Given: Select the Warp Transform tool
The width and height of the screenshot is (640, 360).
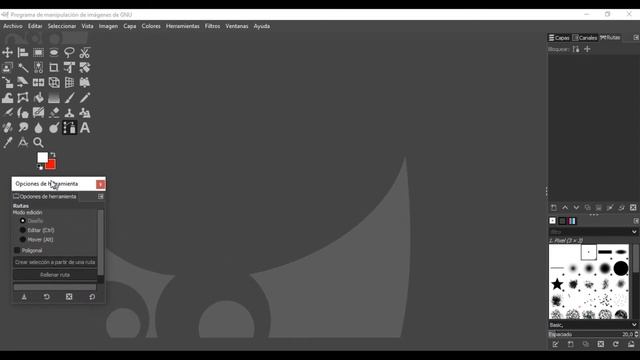Looking at the screenshot, I should 7,98.
